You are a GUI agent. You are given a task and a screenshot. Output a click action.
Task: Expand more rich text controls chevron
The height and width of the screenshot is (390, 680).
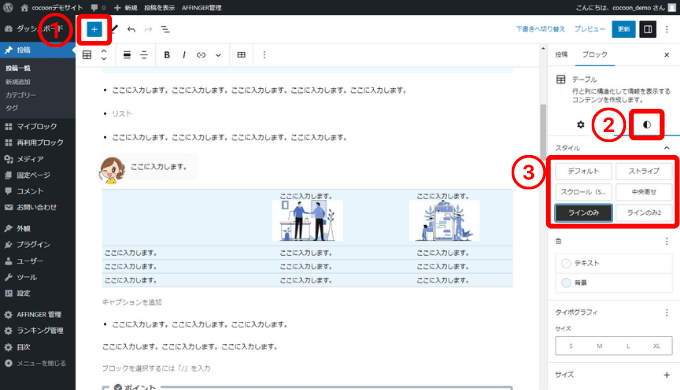click(218, 55)
